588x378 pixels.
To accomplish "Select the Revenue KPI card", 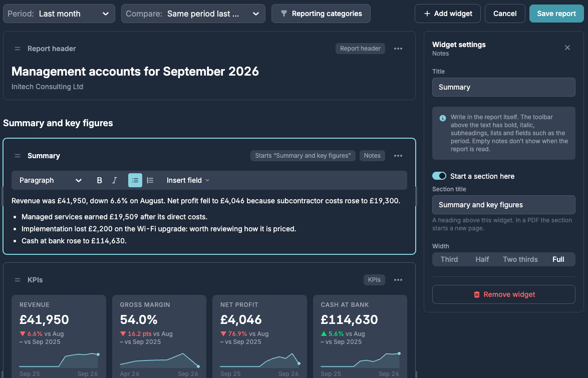I will (x=59, y=336).
